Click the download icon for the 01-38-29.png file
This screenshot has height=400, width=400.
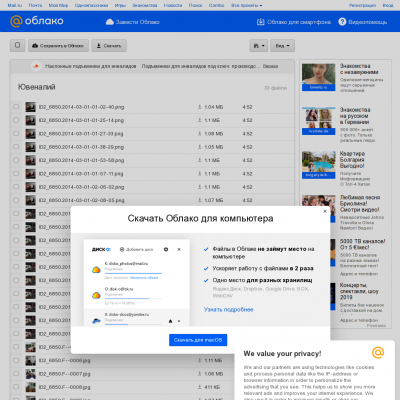click(199, 147)
